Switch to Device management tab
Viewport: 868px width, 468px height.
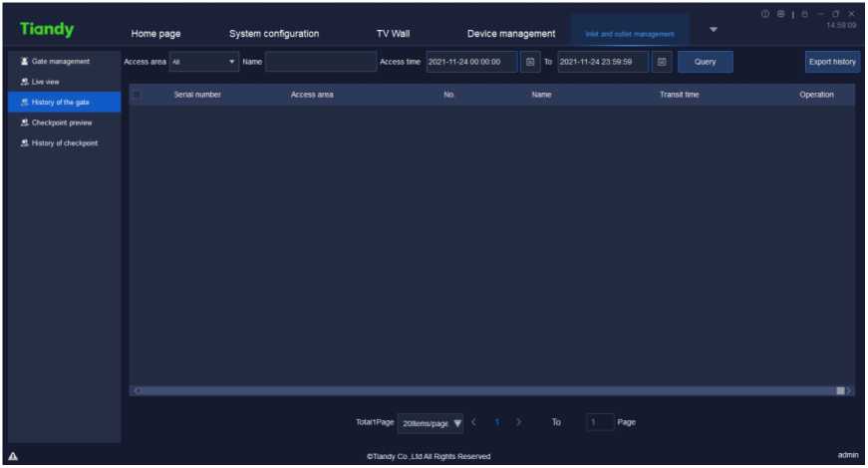pos(511,34)
